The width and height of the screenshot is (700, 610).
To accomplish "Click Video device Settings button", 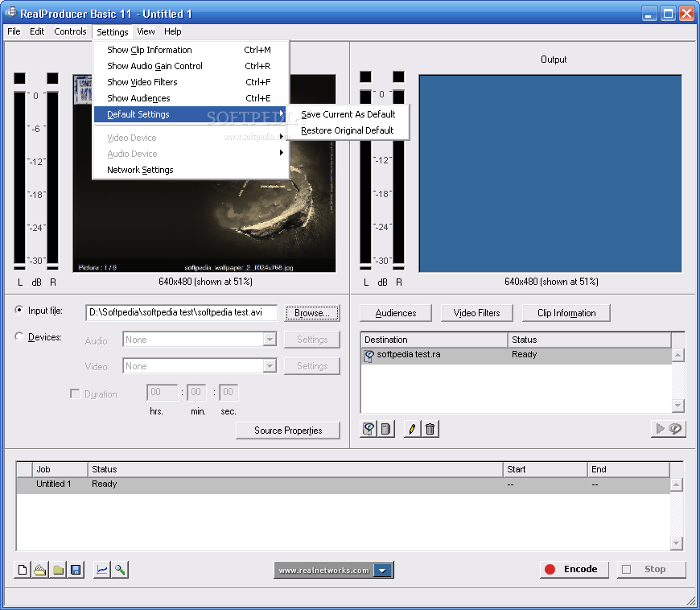I will coord(312,366).
